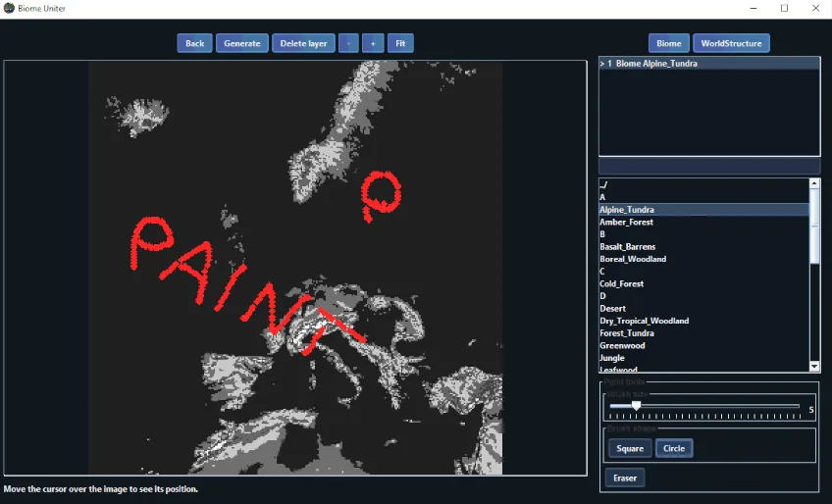Select entry C in the biome list

(703, 271)
